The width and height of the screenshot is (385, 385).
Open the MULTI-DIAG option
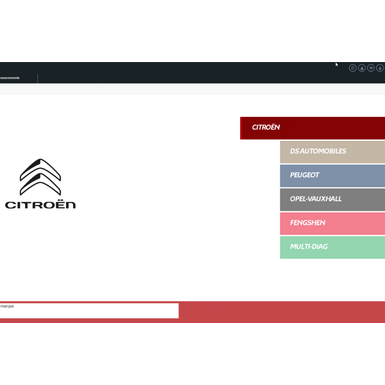(332, 247)
